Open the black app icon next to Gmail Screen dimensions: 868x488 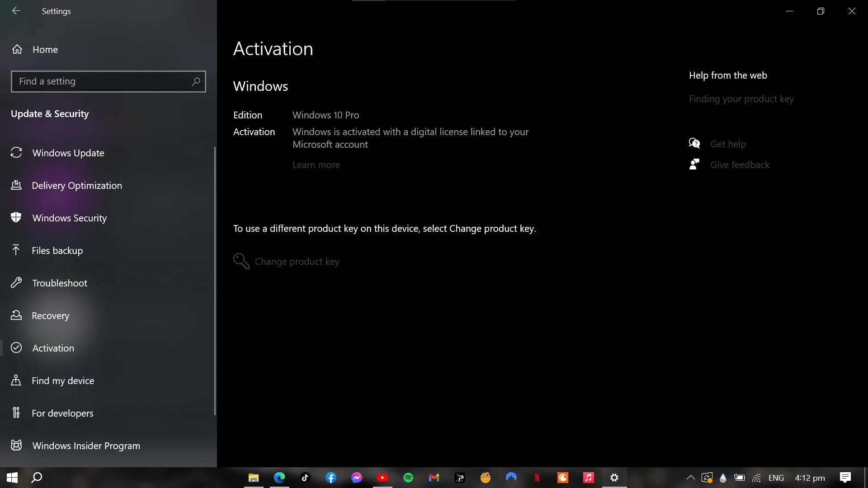460,478
